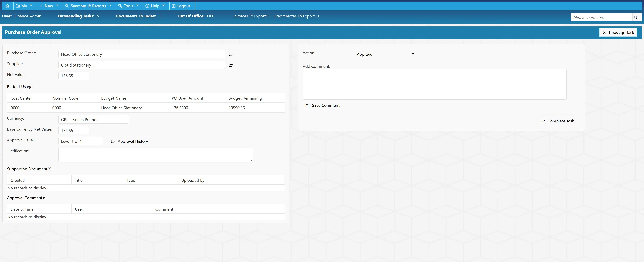Click into the Add Comment text area
This screenshot has height=262, width=644.
[x=435, y=84]
